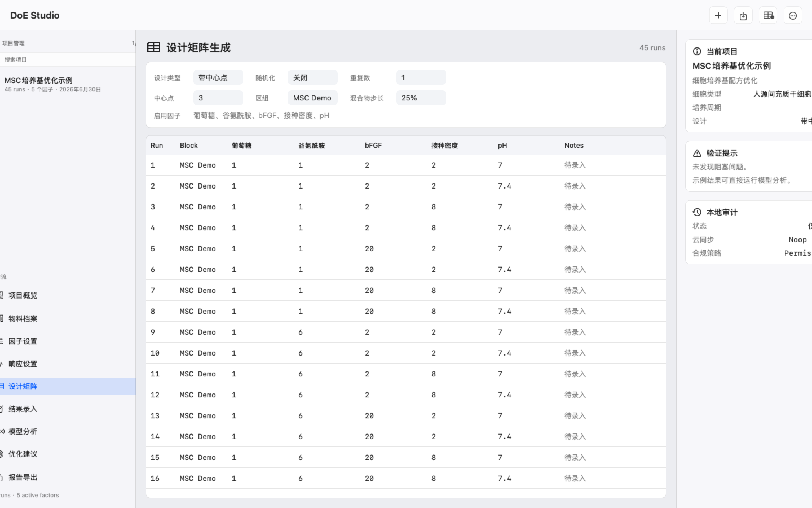Click 人源间充质干细胞 cell type value

[782, 94]
